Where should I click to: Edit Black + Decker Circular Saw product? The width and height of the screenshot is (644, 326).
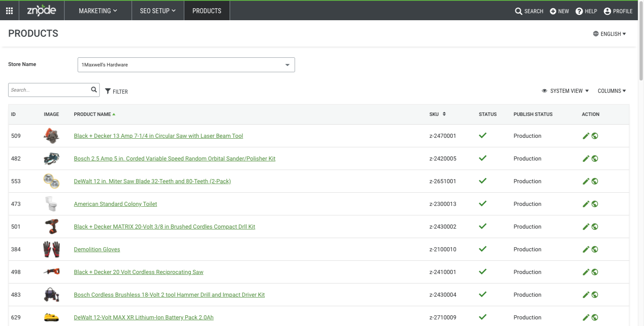pyautogui.click(x=586, y=136)
